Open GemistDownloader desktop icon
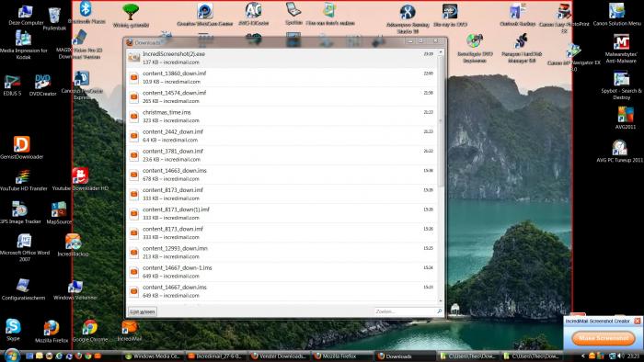 click(22, 148)
